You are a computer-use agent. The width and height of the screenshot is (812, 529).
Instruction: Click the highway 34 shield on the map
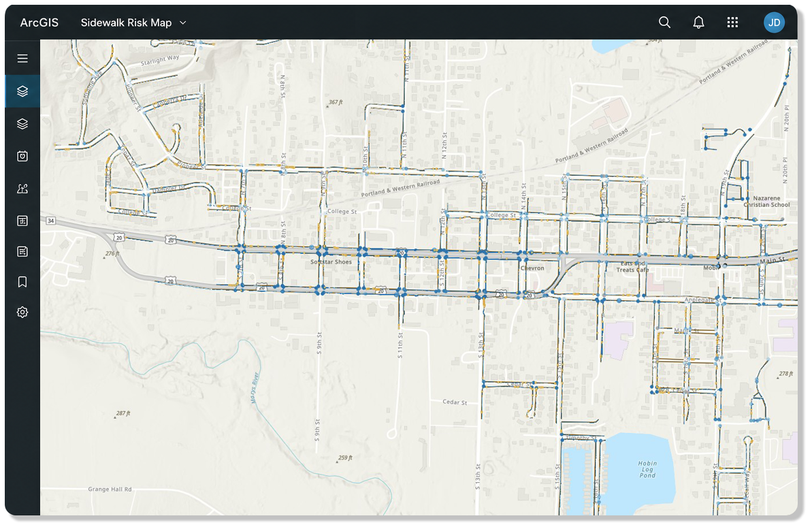[x=51, y=221]
